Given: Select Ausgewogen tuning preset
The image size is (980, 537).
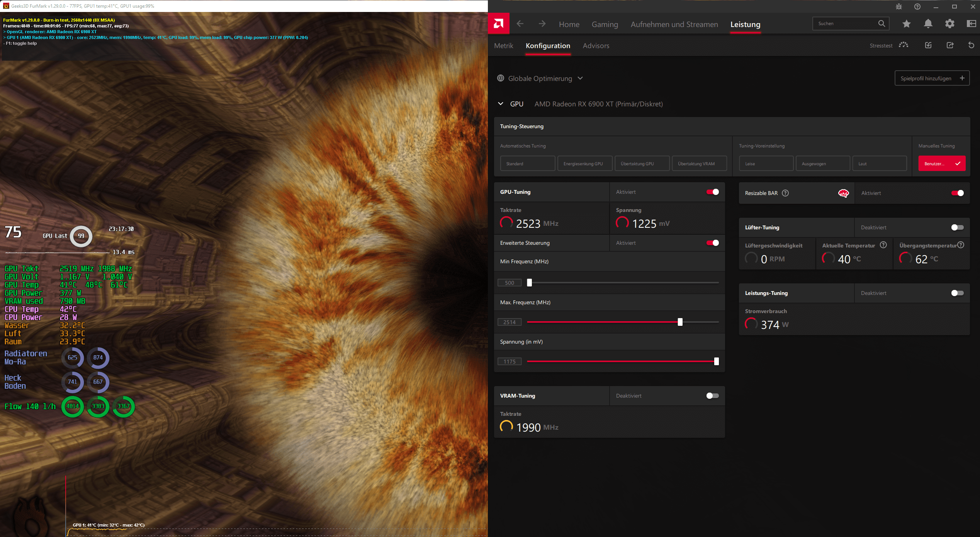Looking at the screenshot, I should tap(823, 164).
